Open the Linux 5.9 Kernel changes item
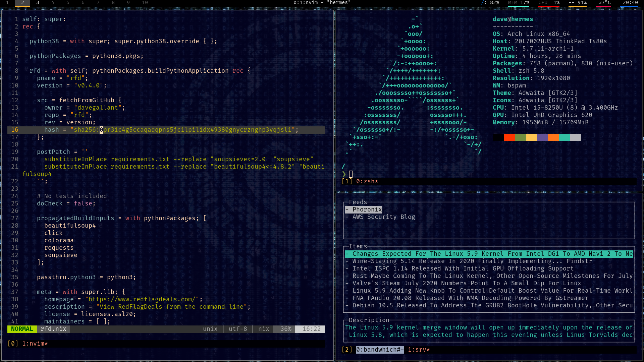Image resolution: width=644 pixels, height=362 pixels. [x=489, y=254]
